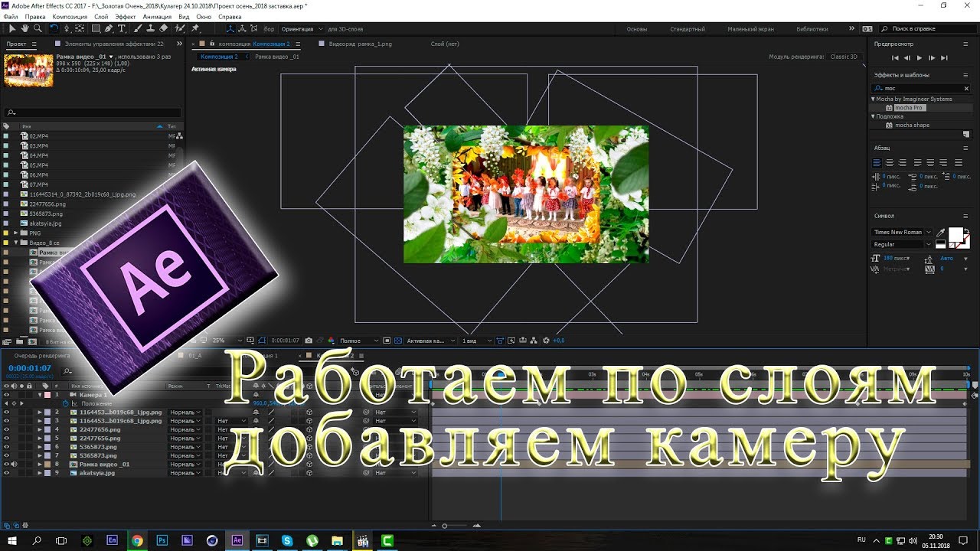
Task: Mute audio of Рамка видео _01 layer
Action: point(14,464)
